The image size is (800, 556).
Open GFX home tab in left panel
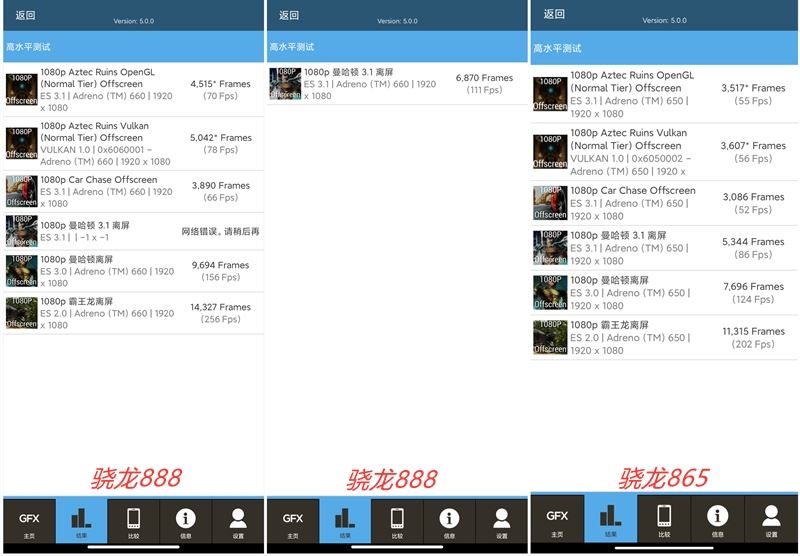tap(29, 521)
